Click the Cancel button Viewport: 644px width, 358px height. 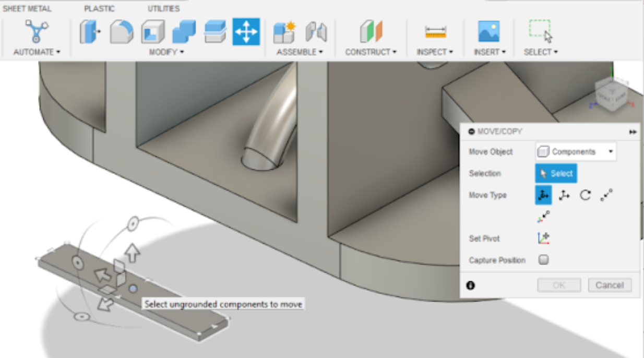pyautogui.click(x=610, y=285)
